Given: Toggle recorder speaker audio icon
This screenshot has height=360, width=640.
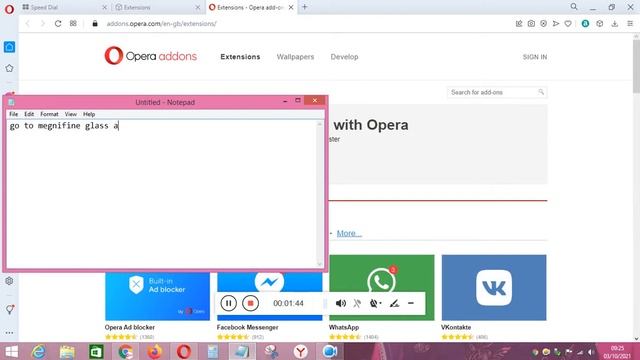Looking at the screenshot, I should [340, 303].
